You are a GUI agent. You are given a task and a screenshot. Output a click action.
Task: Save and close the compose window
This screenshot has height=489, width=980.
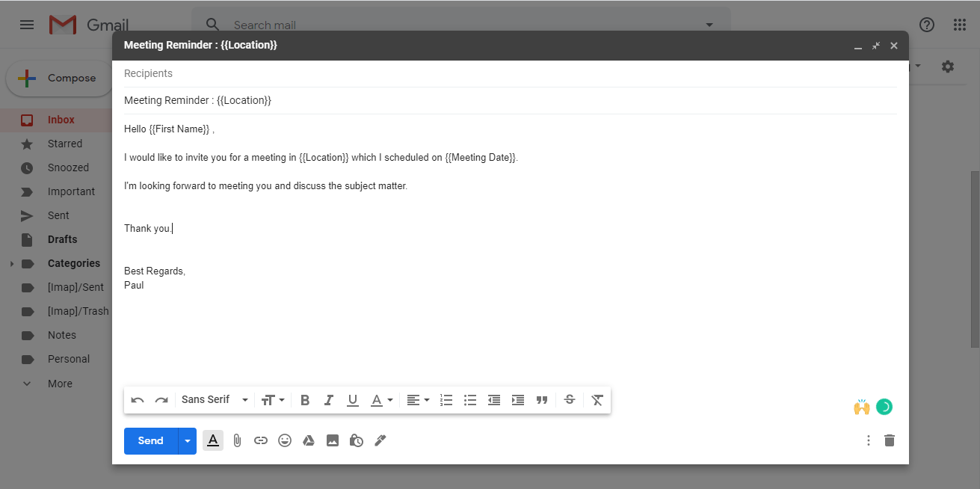point(894,46)
